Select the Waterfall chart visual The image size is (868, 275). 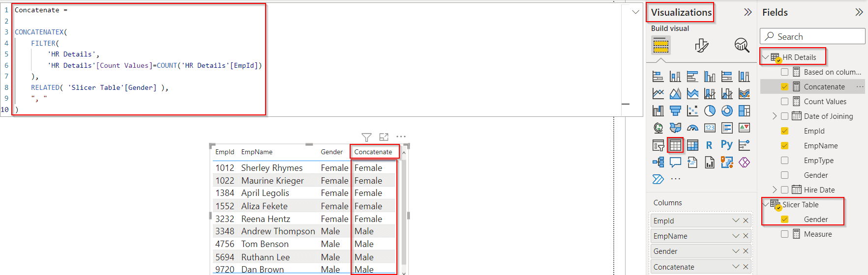[658, 110]
